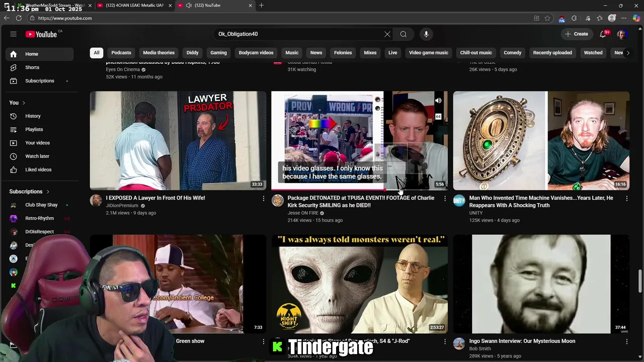This screenshot has width=644, height=362.
Task: Toggle captions on the video preview
Action: click(438, 117)
